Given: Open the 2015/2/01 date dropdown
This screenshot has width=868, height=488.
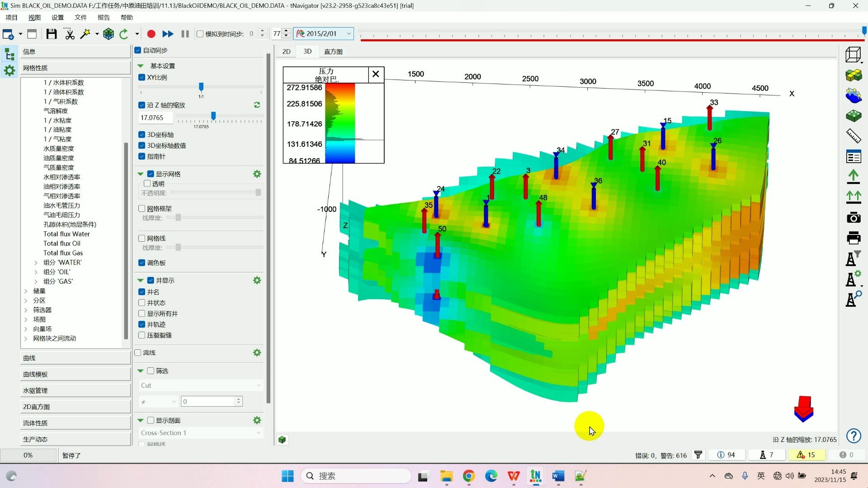Looking at the screenshot, I should (349, 33).
